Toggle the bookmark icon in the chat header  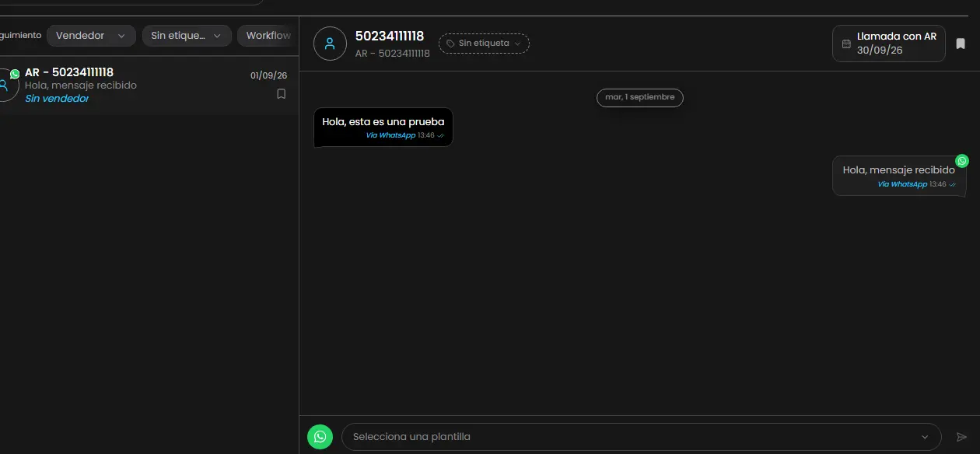(x=961, y=44)
